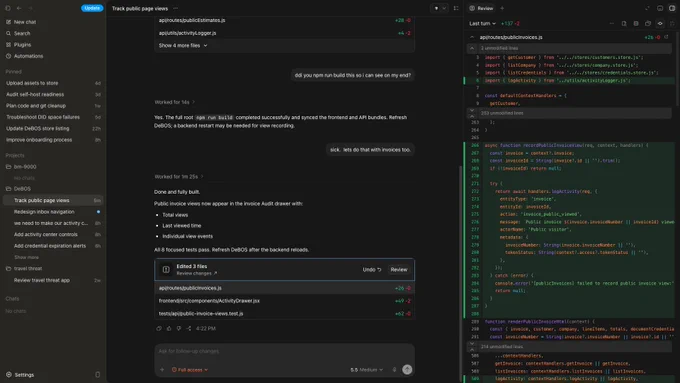
Task: Click the blue Update button
Action: pos(92,8)
